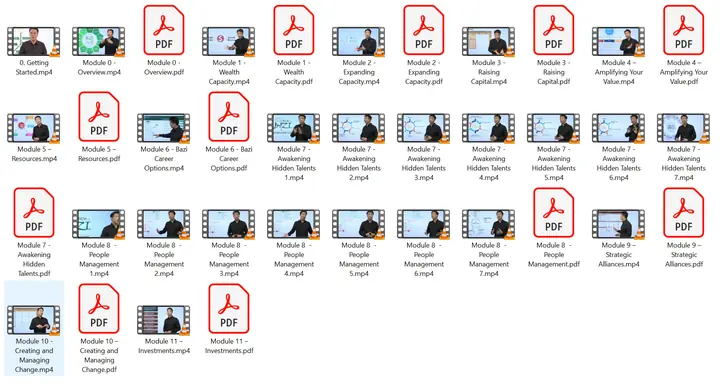Viewport: 720px width, 384px height.
Task: Select the Module 0 - Overview.mp4 video icon
Action: pos(99,41)
